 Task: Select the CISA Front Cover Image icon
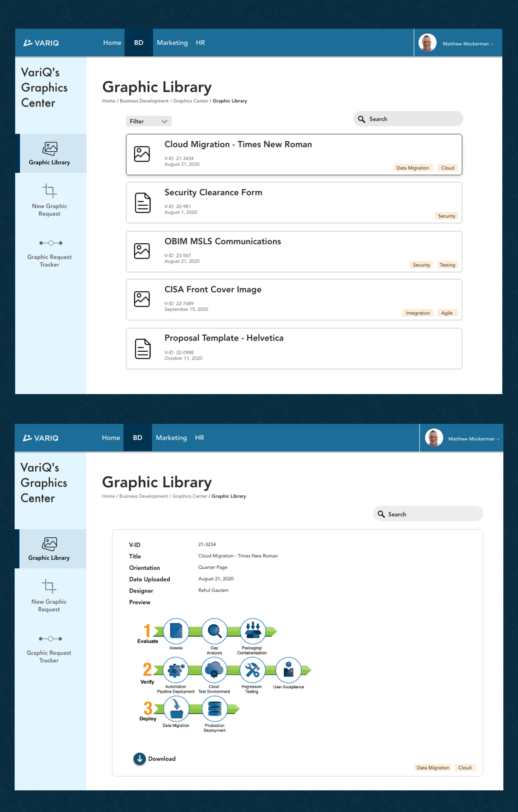(142, 299)
